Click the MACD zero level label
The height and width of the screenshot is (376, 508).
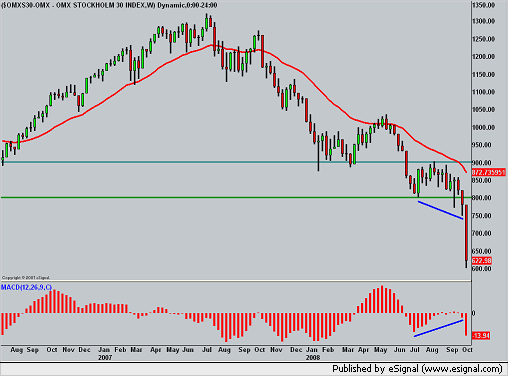pyautogui.click(x=474, y=313)
